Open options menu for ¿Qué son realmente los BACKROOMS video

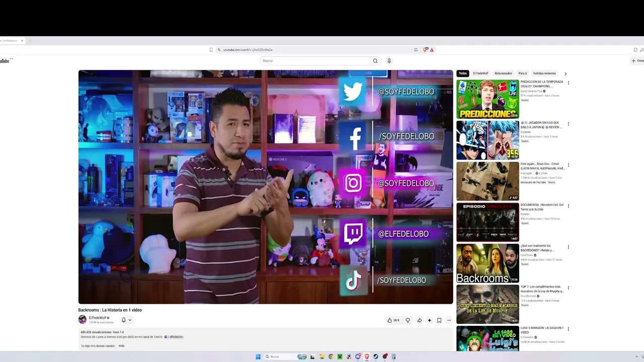(569, 247)
